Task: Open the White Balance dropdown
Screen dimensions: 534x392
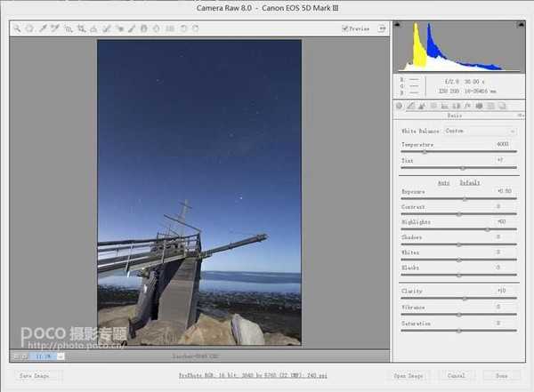Action: click(479, 131)
